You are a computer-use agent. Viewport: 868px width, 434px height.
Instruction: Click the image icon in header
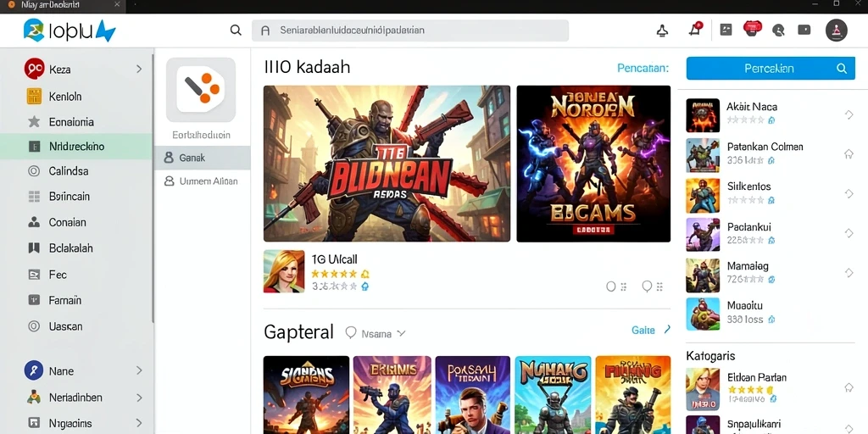click(726, 30)
